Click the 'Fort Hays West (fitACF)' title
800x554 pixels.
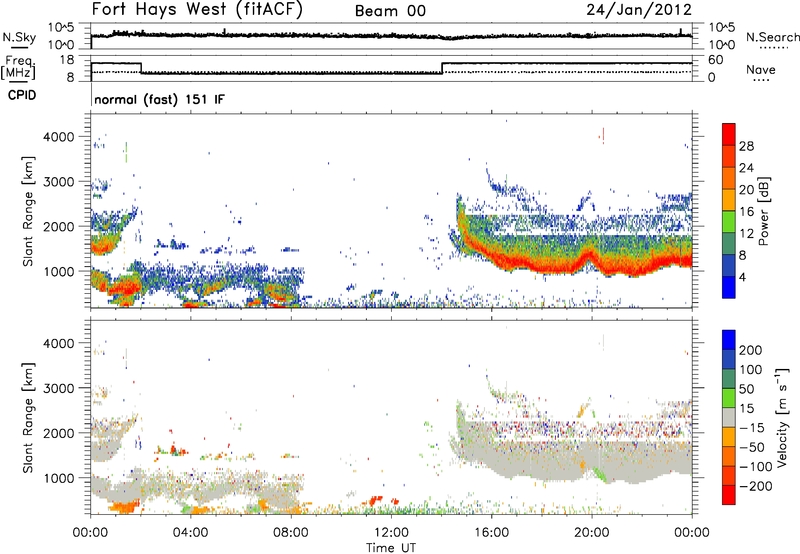coord(197,10)
